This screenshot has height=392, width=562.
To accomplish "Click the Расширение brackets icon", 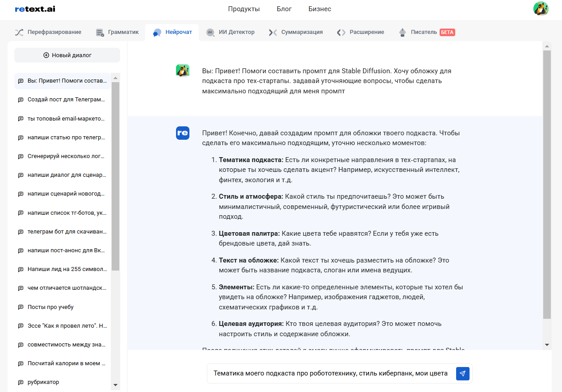I will pyautogui.click(x=341, y=32).
